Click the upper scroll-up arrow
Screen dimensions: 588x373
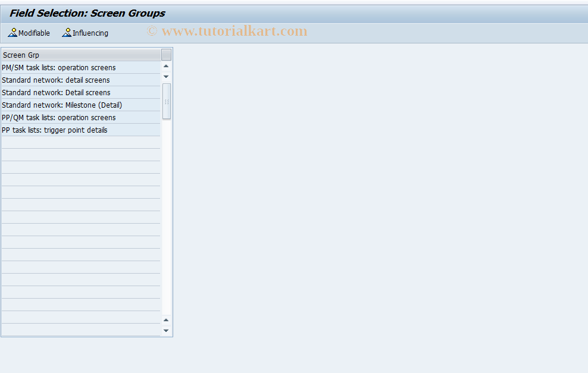point(166,67)
